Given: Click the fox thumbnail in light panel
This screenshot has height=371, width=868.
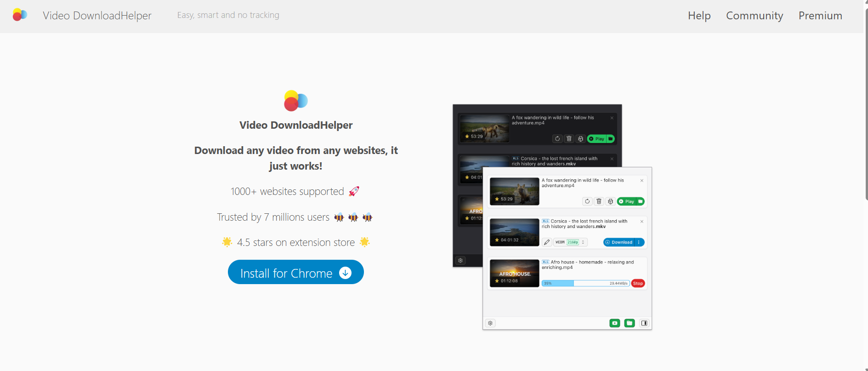Looking at the screenshot, I should pyautogui.click(x=515, y=191).
